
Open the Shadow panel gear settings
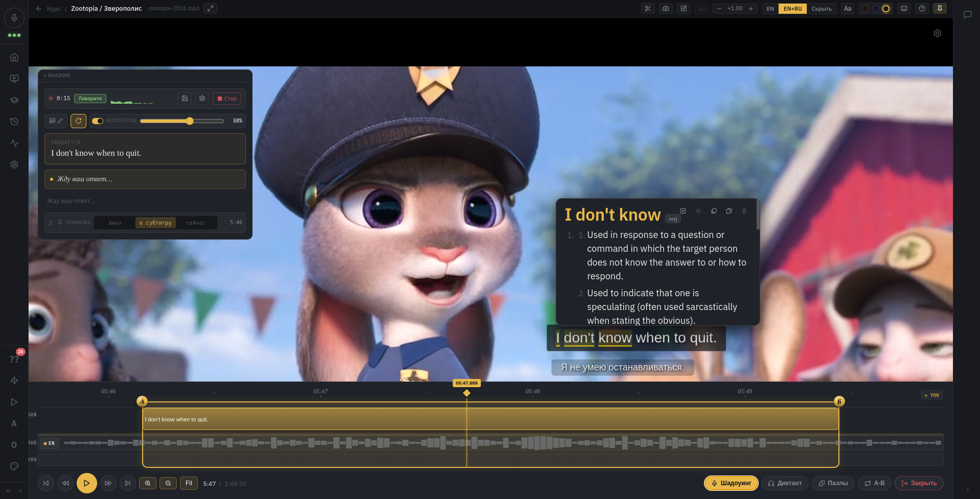click(202, 99)
